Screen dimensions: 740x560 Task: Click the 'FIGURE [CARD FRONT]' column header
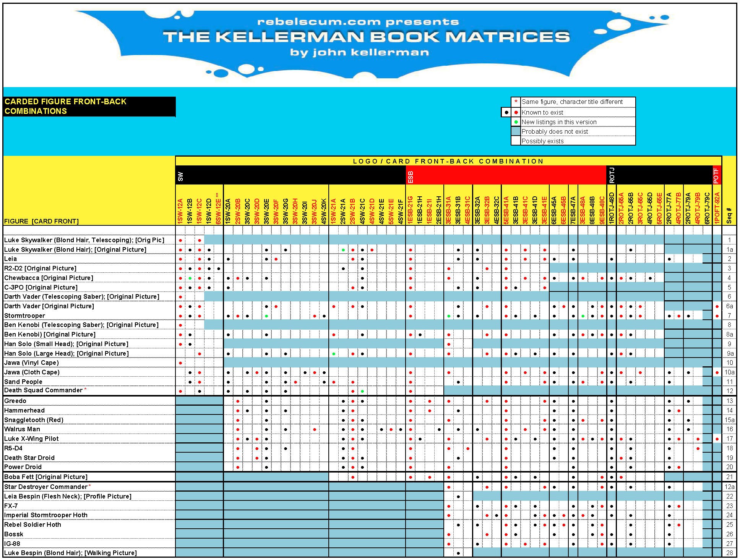[x=41, y=221]
